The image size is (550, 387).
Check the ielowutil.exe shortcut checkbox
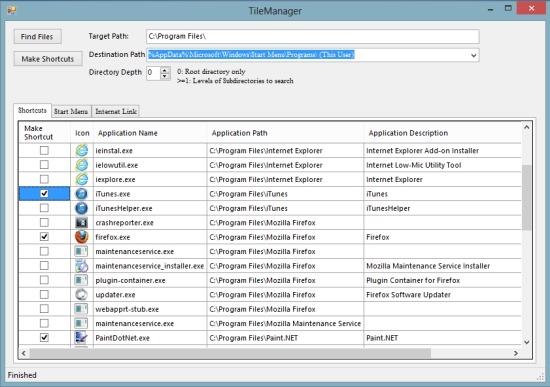tap(44, 165)
